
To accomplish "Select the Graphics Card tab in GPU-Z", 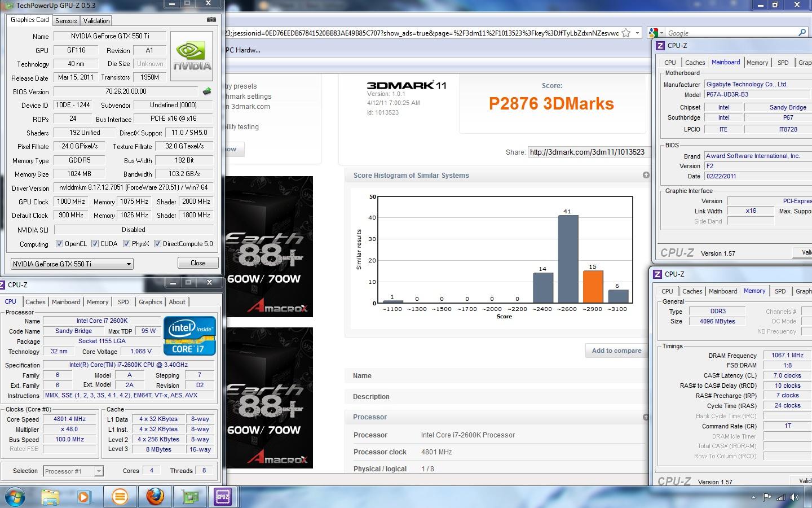I will 30,20.
